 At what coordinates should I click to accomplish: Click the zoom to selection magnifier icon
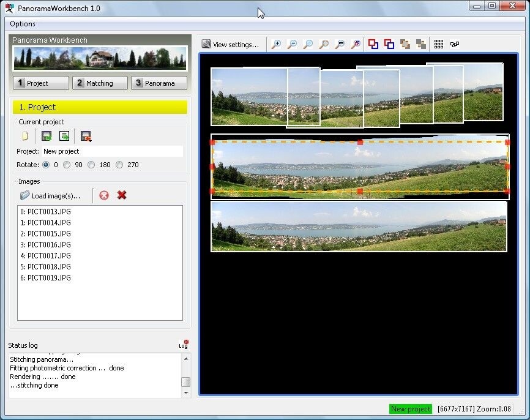(x=356, y=44)
